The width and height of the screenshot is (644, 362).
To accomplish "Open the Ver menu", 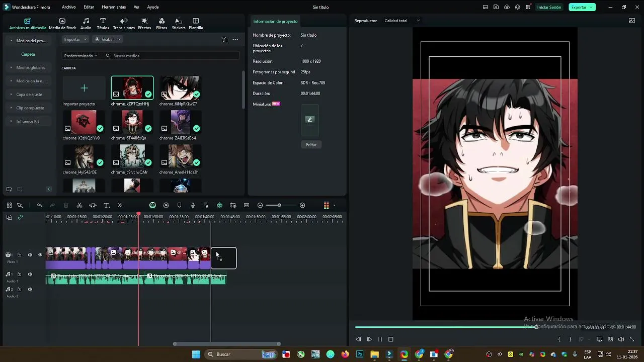I will (x=136, y=7).
